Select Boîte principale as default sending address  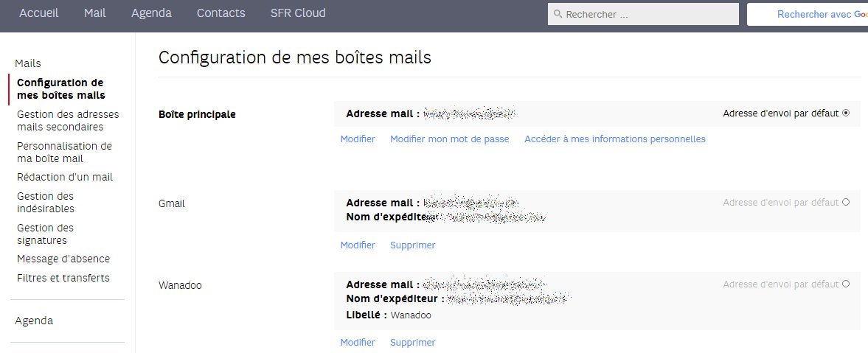point(846,113)
